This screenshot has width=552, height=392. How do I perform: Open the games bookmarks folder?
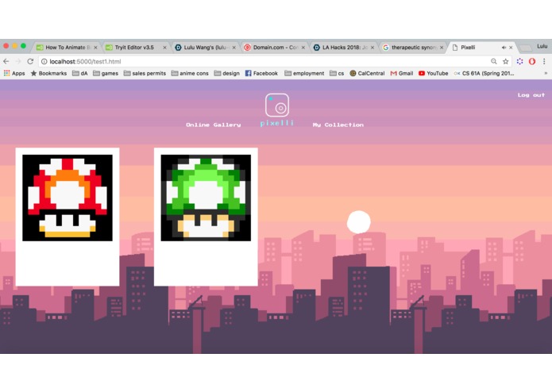(106, 73)
